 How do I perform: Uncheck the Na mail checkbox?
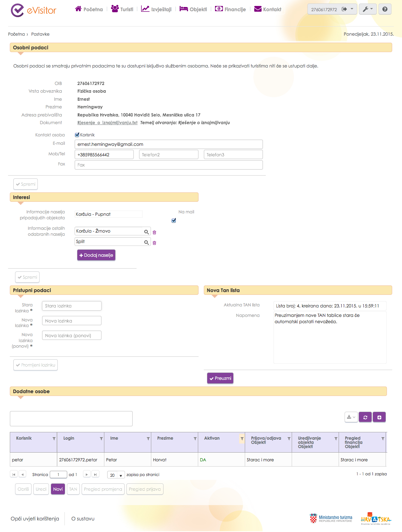coord(174,220)
